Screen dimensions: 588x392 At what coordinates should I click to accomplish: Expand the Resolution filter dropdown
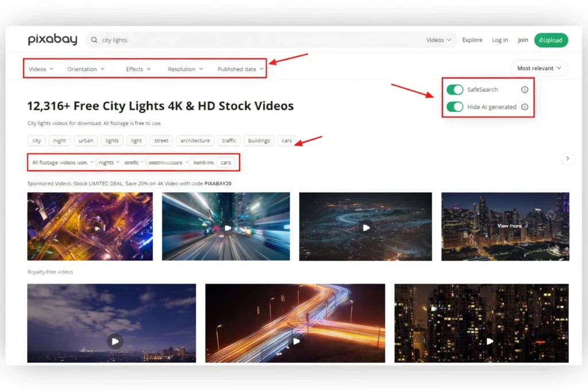click(185, 69)
